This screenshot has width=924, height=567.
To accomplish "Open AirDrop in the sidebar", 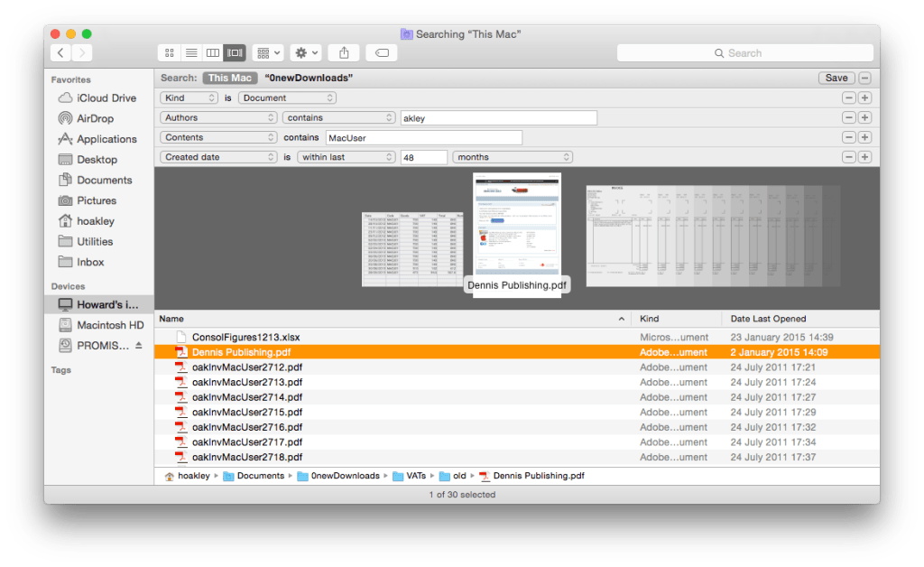I will pos(95,118).
